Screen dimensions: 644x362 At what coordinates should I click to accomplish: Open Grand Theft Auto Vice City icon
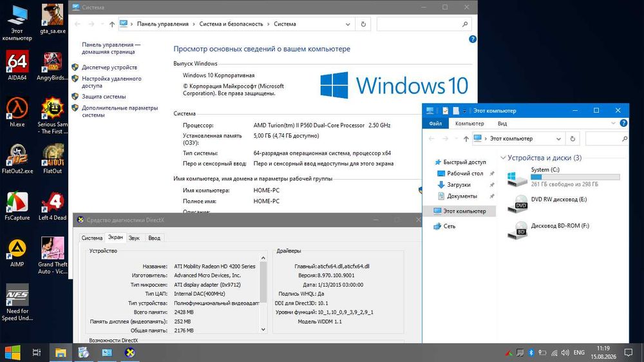(x=53, y=256)
